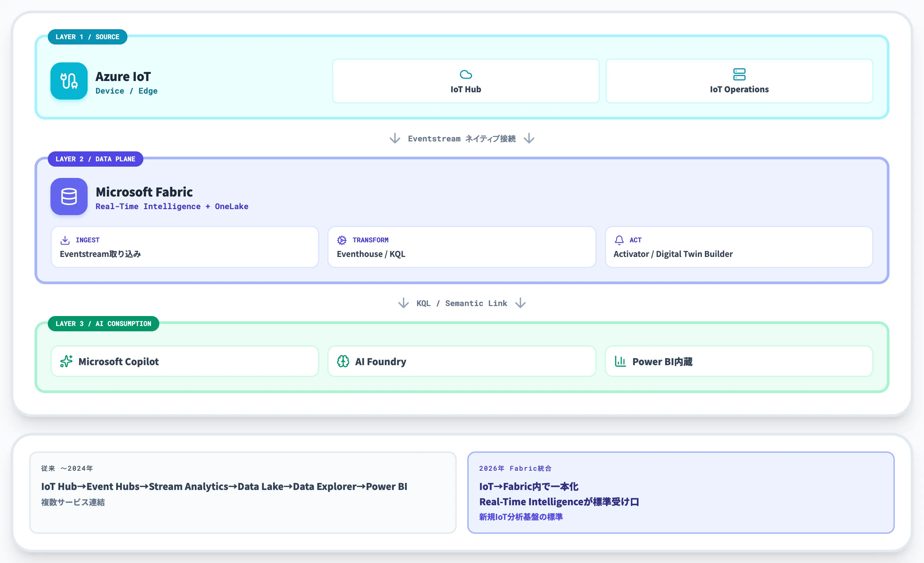Viewport: 924px width, 563px height.
Task: Select the down arrow after KQL / Semantic Link
Action: point(520,303)
